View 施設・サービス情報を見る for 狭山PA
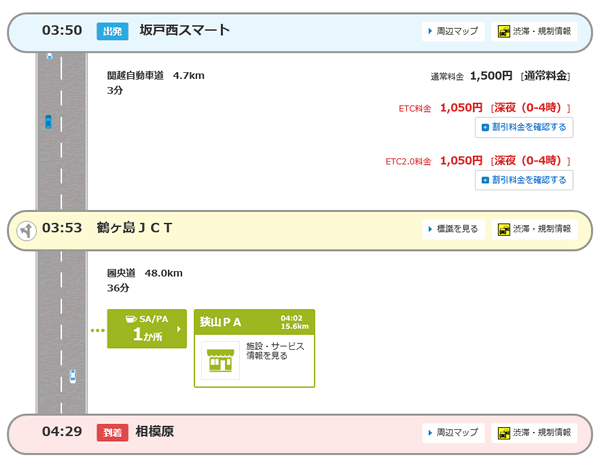Viewport: 600px width, 462px height. click(274, 351)
